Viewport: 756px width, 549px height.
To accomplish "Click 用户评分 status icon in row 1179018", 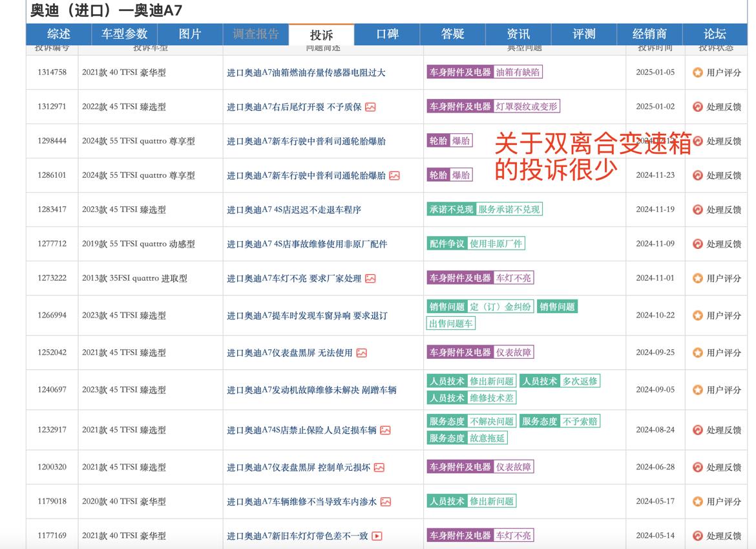I will (x=698, y=501).
